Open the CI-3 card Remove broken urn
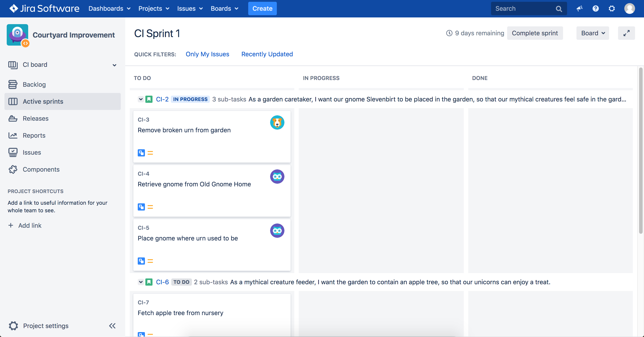This screenshot has height=337, width=644. tap(212, 137)
